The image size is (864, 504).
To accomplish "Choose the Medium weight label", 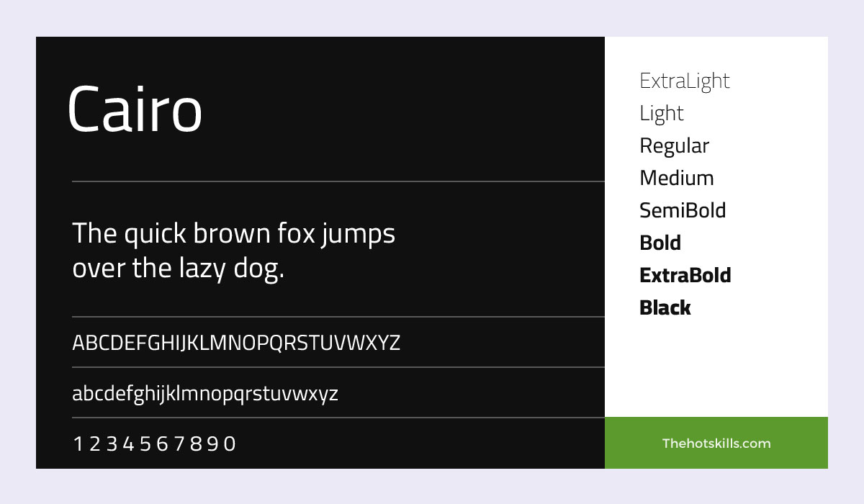I will pos(676,178).
